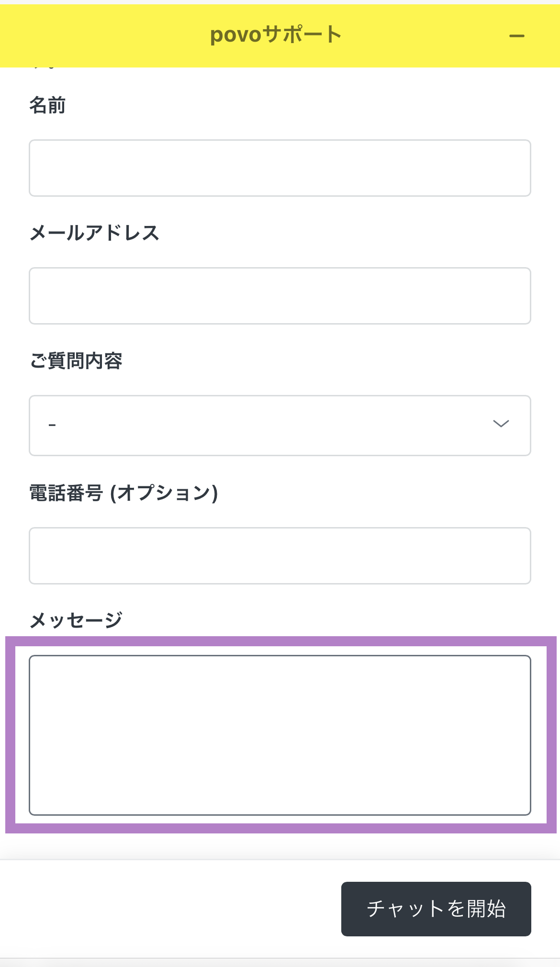Open the ご質問内容 select box
This screenshot has height=967, width=560.
tap(280, 426)
